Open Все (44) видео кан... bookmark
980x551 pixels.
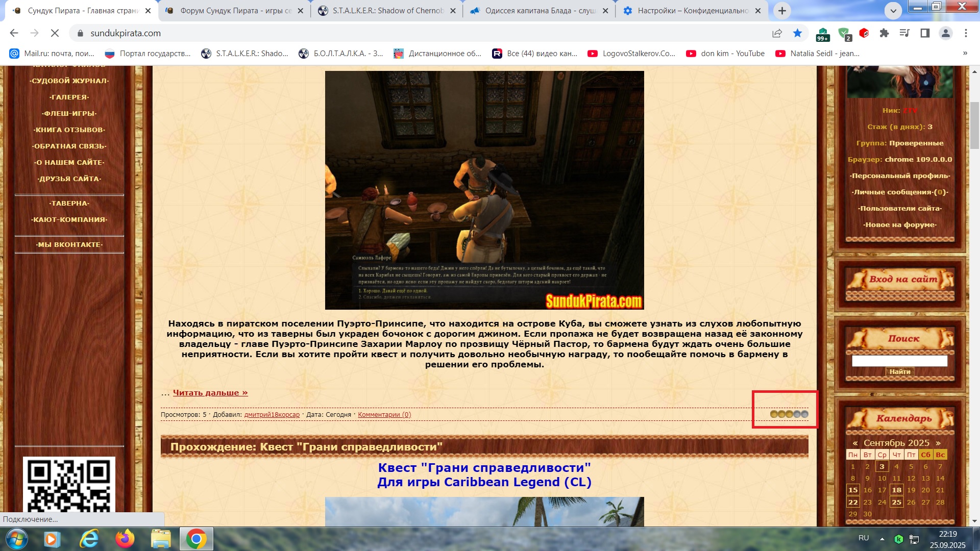(534, 53)
